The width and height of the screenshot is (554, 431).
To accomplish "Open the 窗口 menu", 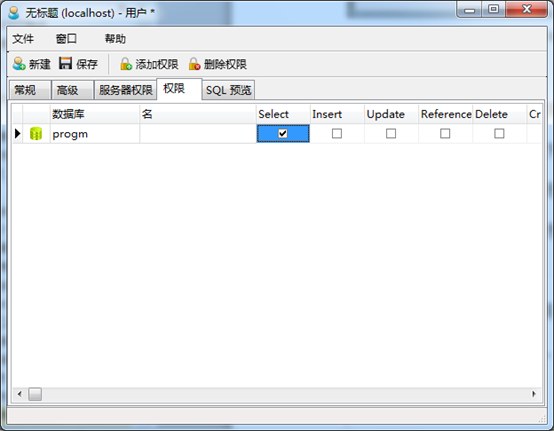I will 66,39.
